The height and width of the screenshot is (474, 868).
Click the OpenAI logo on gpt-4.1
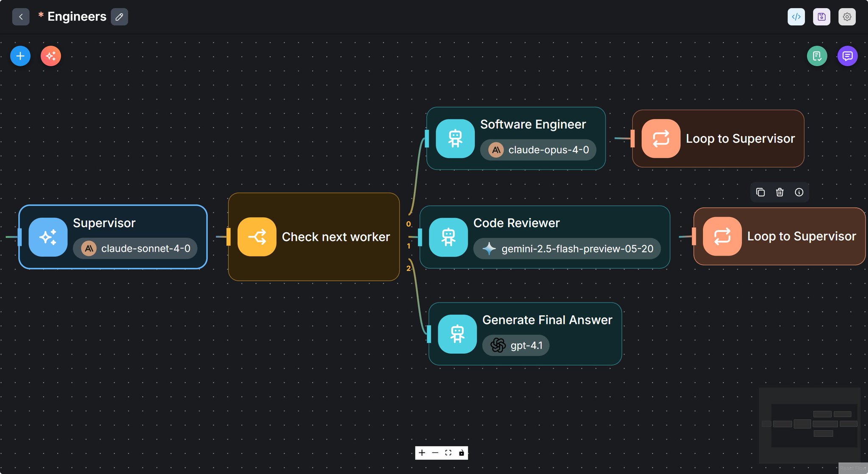click(x=498, y=345)
